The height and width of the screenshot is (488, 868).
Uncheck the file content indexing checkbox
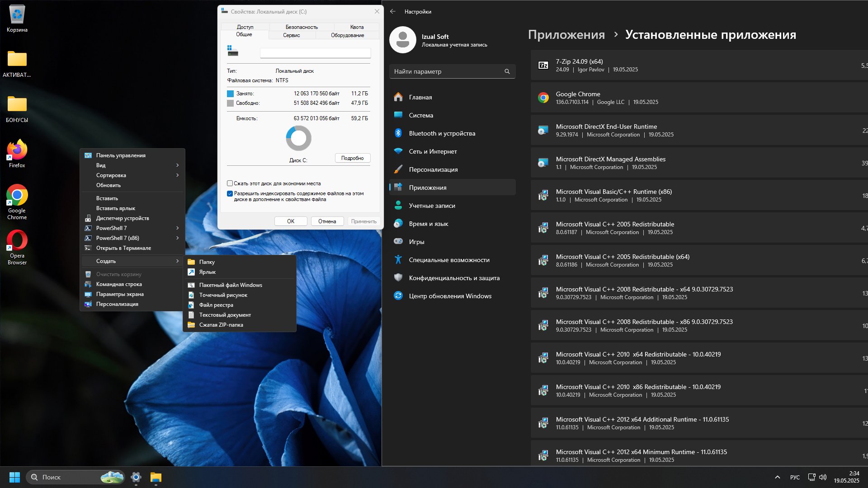230,193
